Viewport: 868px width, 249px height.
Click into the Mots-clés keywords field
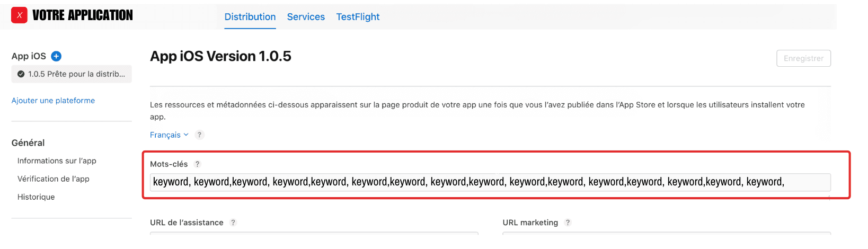[x=490, y=182]
